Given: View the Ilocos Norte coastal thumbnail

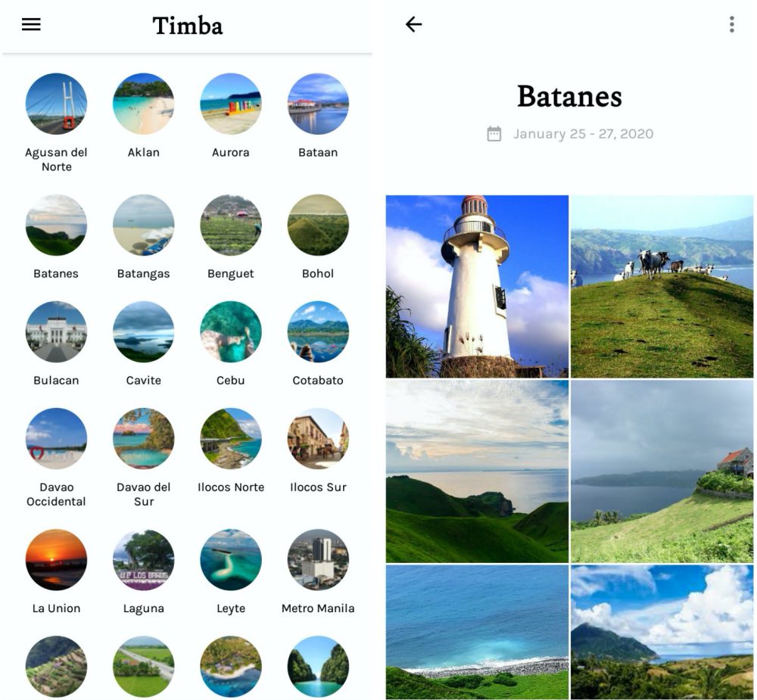Looking at the screenshot, I should click(231, 438).
